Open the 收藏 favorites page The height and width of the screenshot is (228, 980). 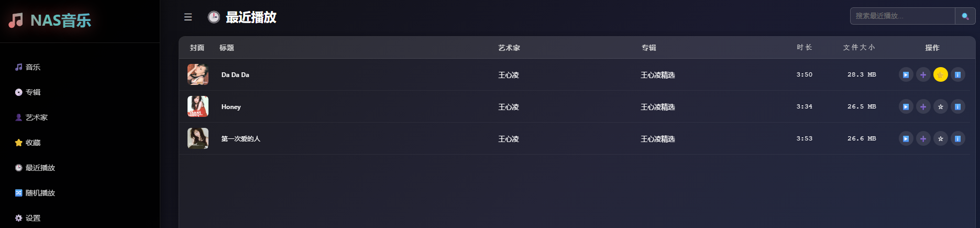pos(32,143)
